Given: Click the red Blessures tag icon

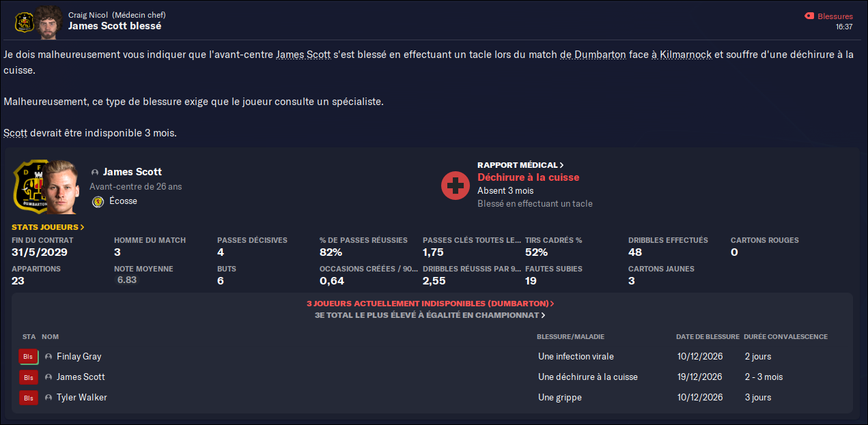Looking at the screenshot, I should (x=809, y=16).
